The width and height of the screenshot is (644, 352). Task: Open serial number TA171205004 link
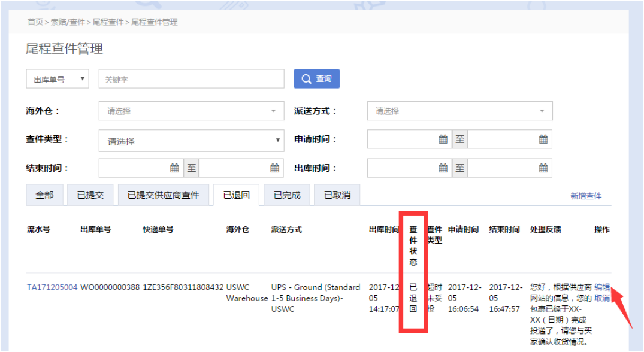click(x=52, y=287)
